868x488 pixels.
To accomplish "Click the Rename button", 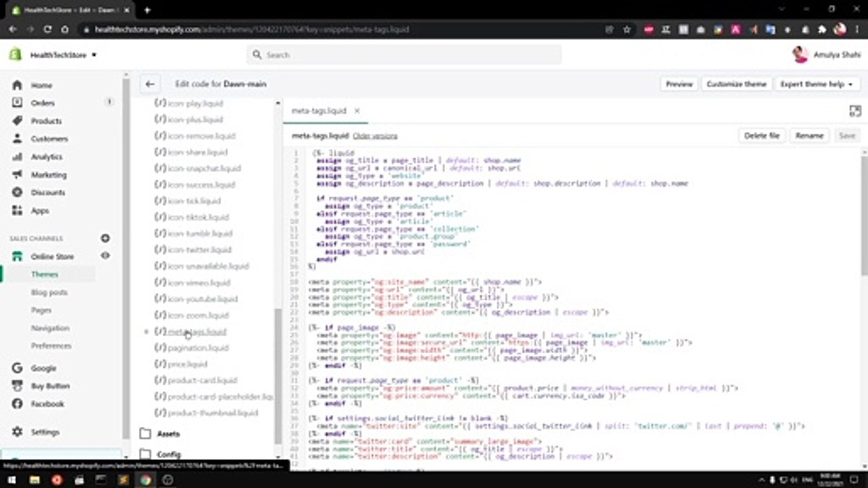I will click(809, 136).
